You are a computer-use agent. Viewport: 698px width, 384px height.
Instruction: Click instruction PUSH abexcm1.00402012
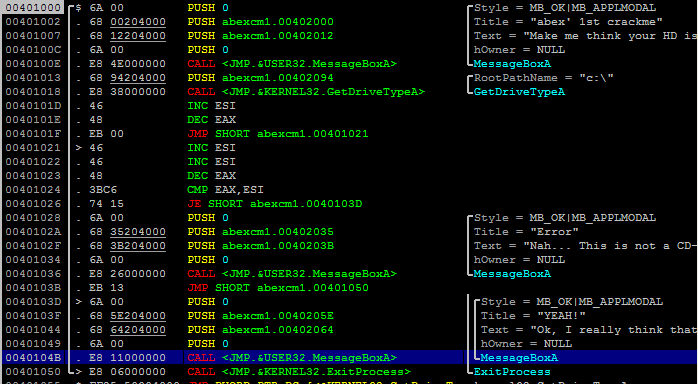coord(260,36)
